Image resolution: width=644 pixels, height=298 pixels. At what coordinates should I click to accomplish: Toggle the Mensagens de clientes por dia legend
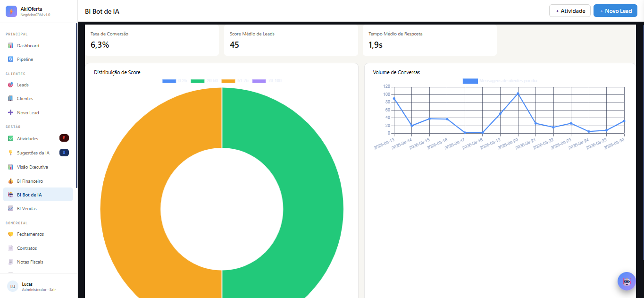500,81
